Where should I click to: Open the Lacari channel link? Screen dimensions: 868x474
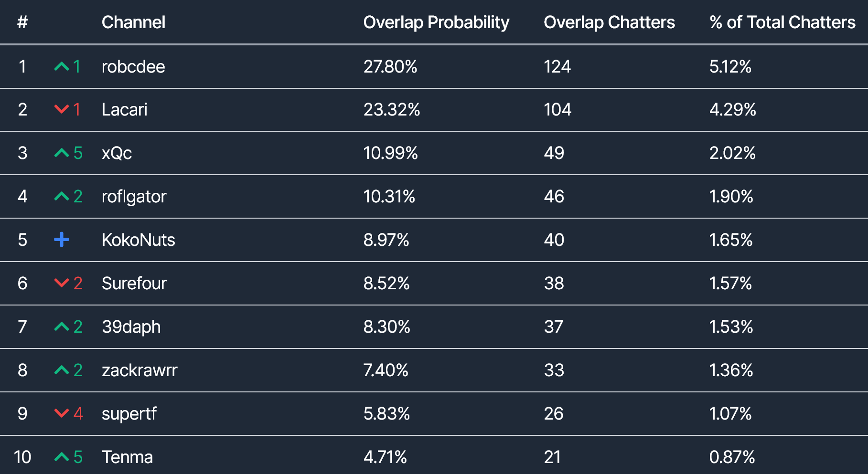tap(125, 110)
